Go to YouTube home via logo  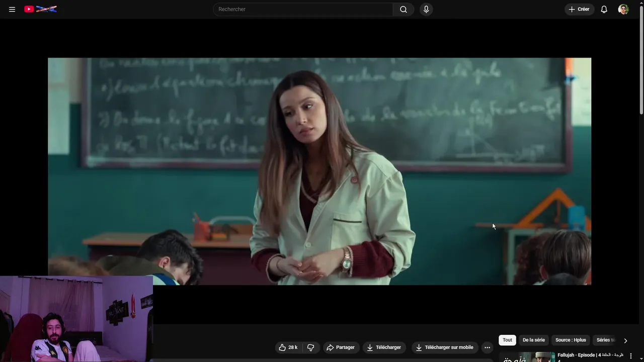[41, 9]
